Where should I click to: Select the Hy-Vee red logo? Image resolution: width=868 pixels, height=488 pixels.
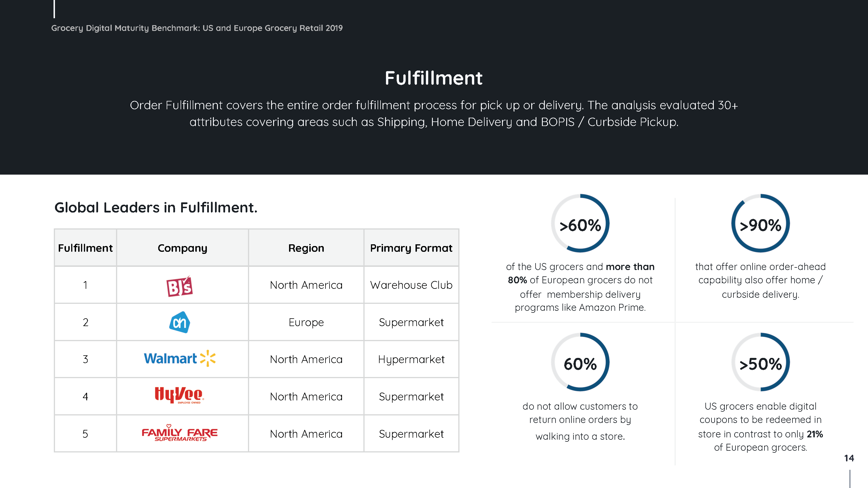(x=179, y=395)
